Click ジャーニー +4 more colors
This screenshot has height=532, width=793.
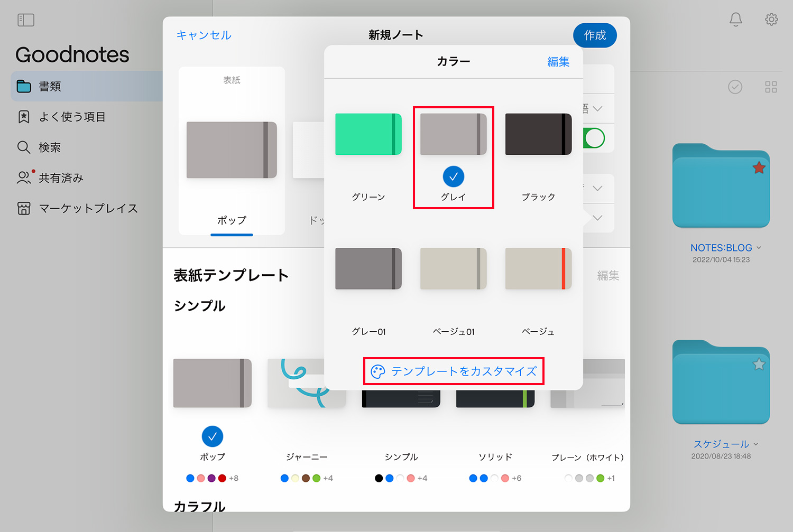click(x=328, y=478)
